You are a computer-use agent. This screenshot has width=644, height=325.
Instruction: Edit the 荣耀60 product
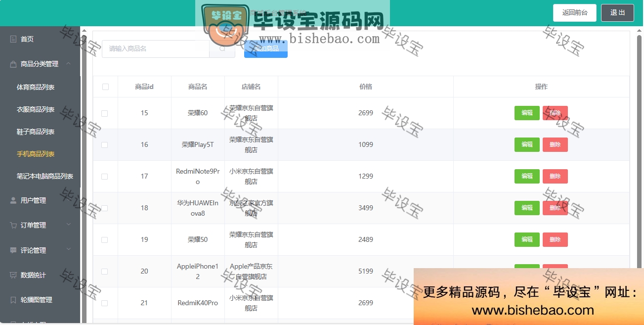click(x=527, y=113)
